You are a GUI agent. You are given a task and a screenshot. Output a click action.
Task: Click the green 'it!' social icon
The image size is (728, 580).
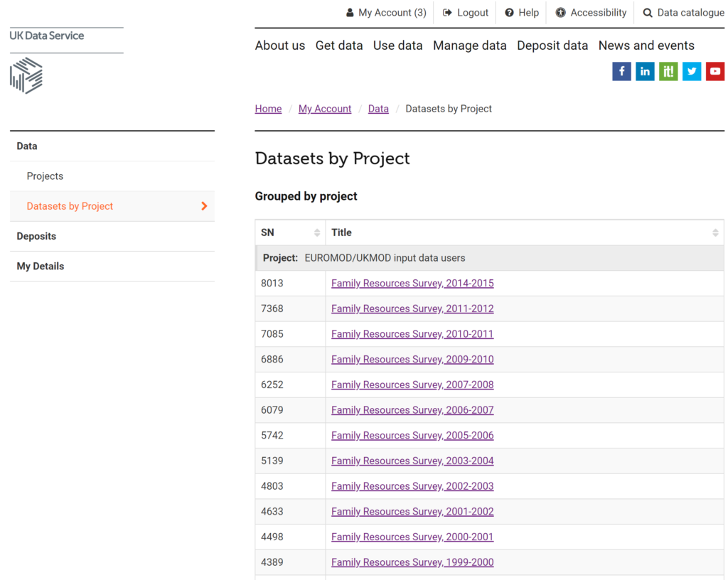(668, 71)
